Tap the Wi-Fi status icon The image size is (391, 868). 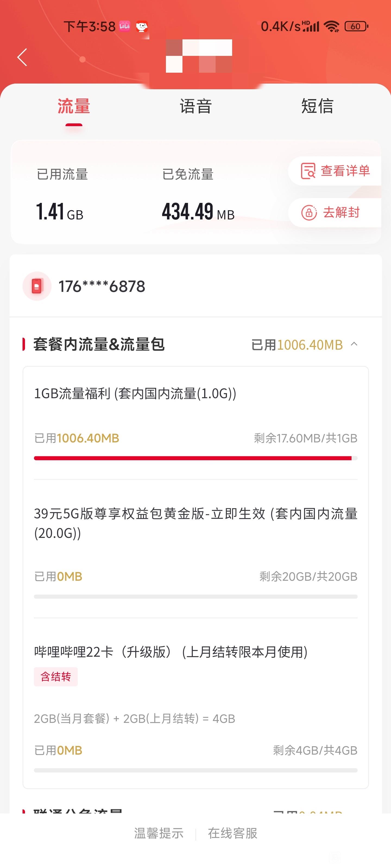tap(332, 26)
